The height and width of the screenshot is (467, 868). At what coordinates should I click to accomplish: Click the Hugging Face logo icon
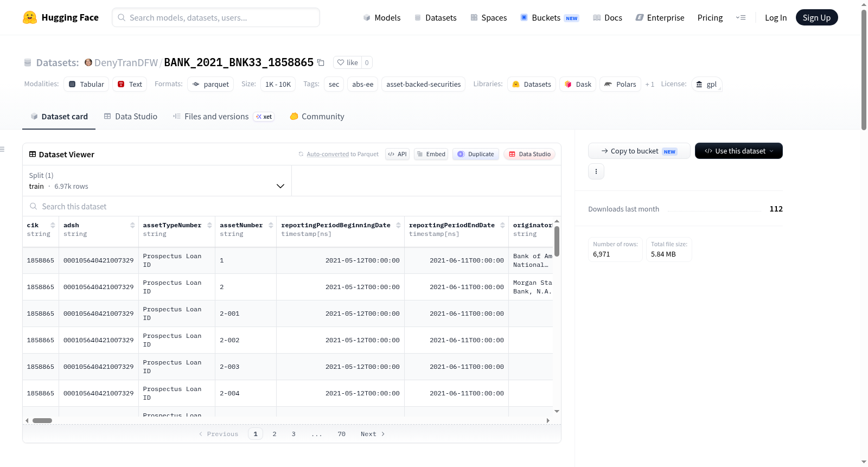point(30,17)
